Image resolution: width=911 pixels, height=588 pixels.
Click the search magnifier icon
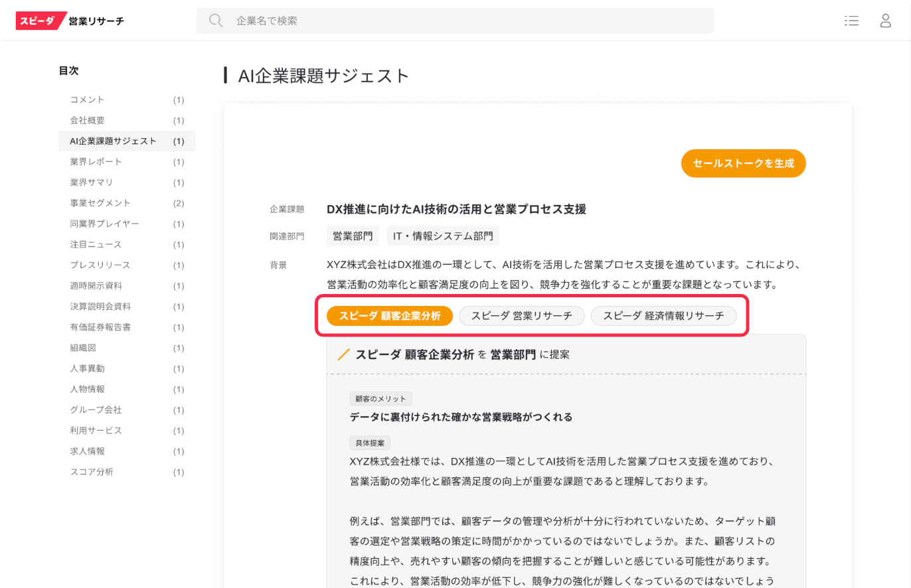(216, 21)
